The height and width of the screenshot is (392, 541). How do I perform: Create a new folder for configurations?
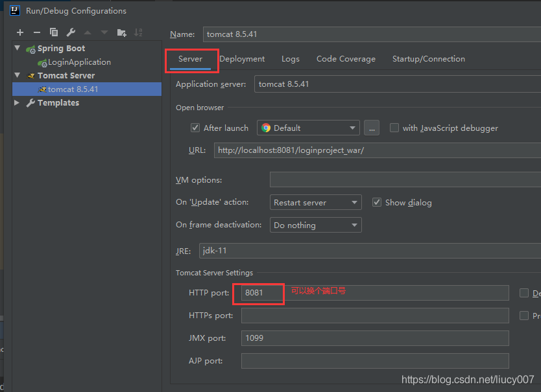click(x=121, y=32)
